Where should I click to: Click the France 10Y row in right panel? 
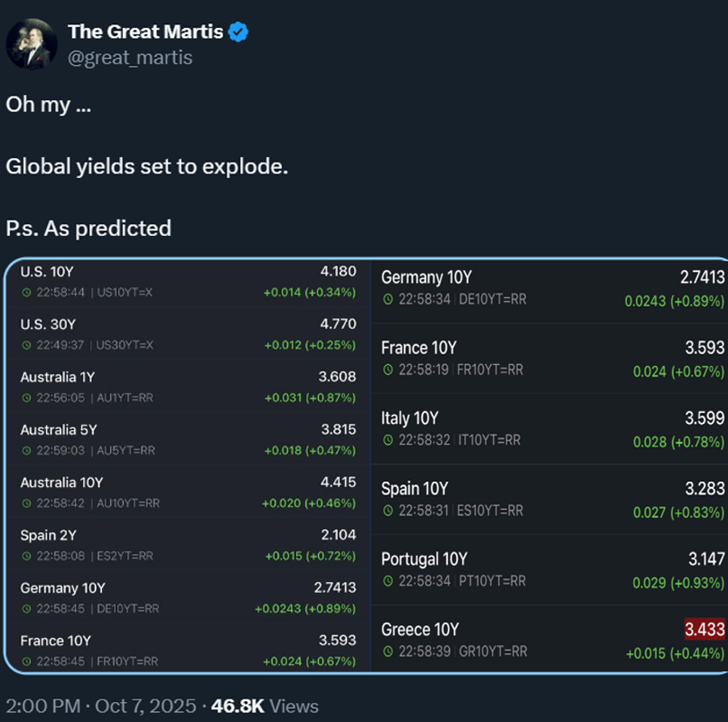pos(551,358)
